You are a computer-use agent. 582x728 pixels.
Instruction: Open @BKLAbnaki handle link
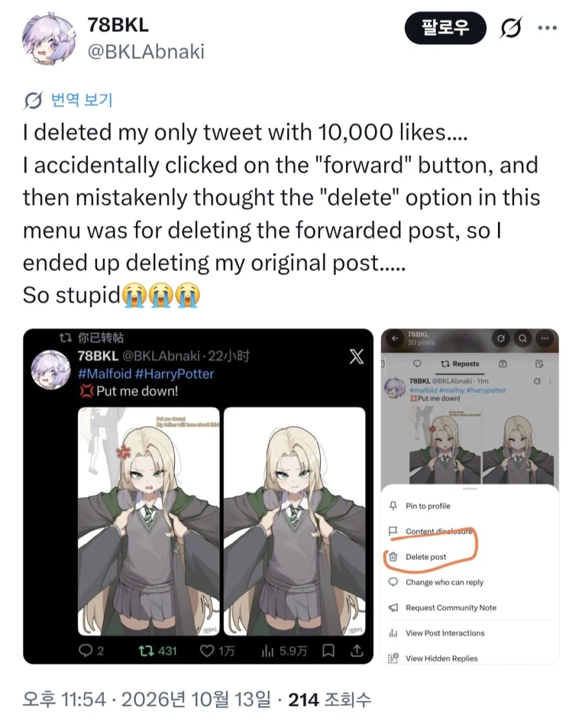point(146,52)
